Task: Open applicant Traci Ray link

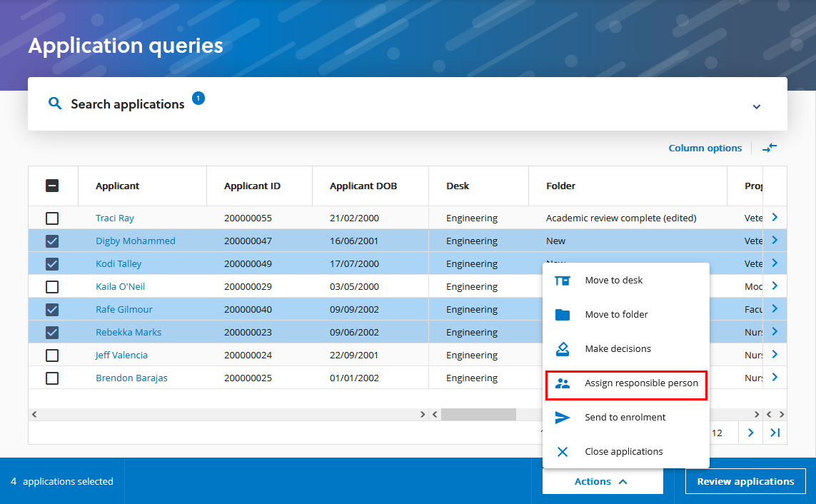Action: click(x=115, y=218)
